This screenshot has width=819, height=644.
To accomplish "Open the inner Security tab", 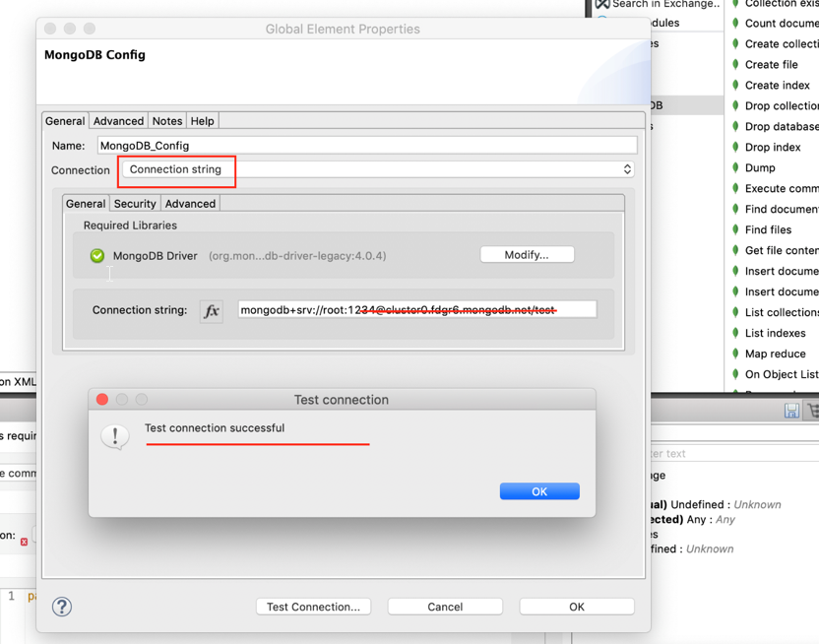I will click(x=135, y=203).
